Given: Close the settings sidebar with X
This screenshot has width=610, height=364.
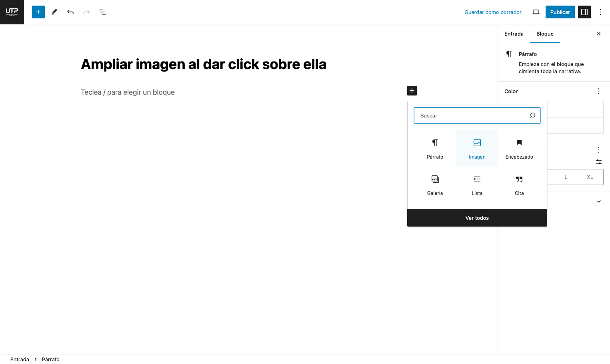Looking at the screenshot, I should pos(599,34).
